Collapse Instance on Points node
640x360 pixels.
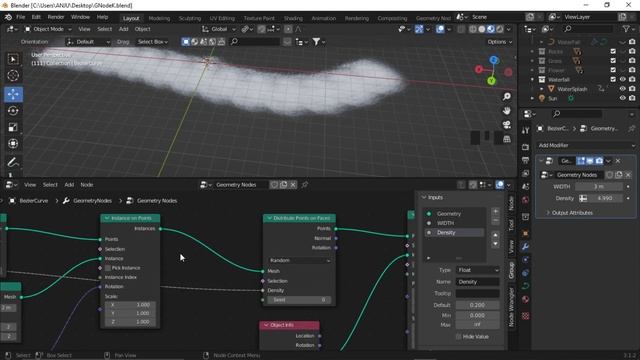click(x=107, y=218)
